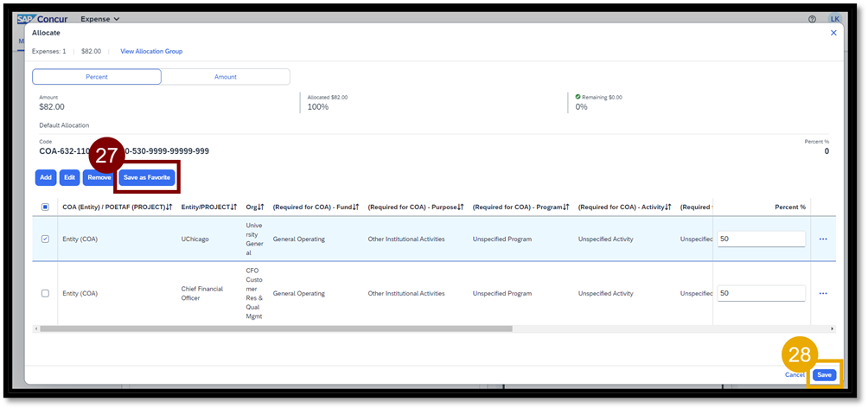Toggle the select-all header checkbox
The width and height of the screenshot is (868, 408).
(45, 207)
